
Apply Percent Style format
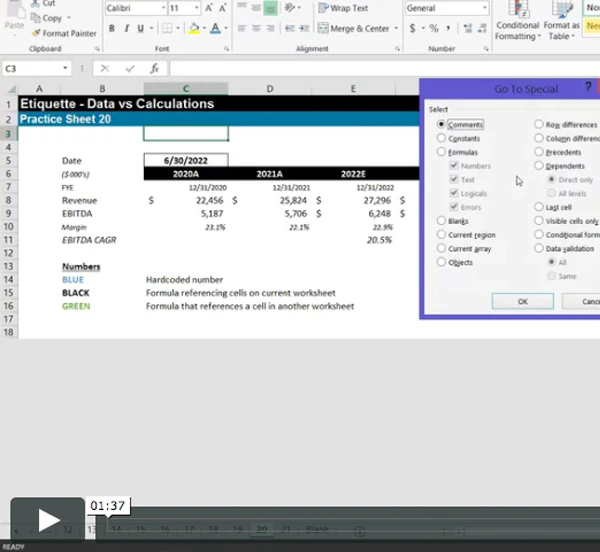click(434, 28)
